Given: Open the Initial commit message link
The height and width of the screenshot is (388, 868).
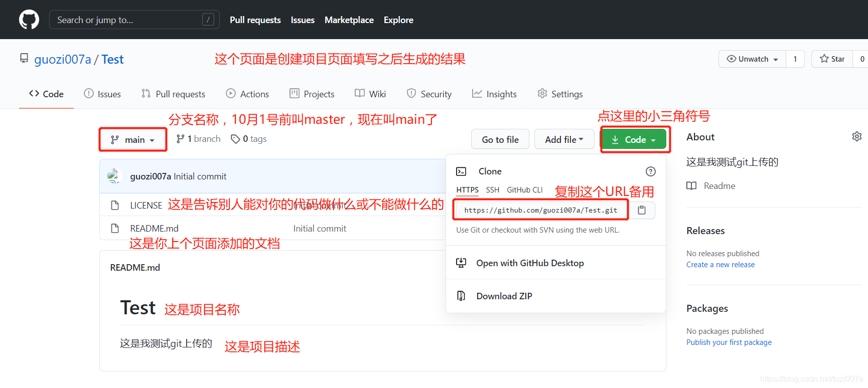Looking at the screenshot, I should (x=200, y=176).
